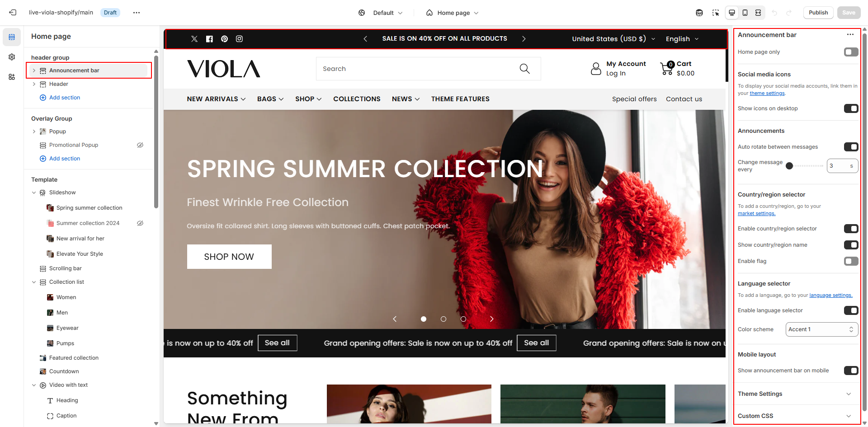Open the app embeds sidebar icon
This screenshot has height=427, width=868.
point(12,77)
